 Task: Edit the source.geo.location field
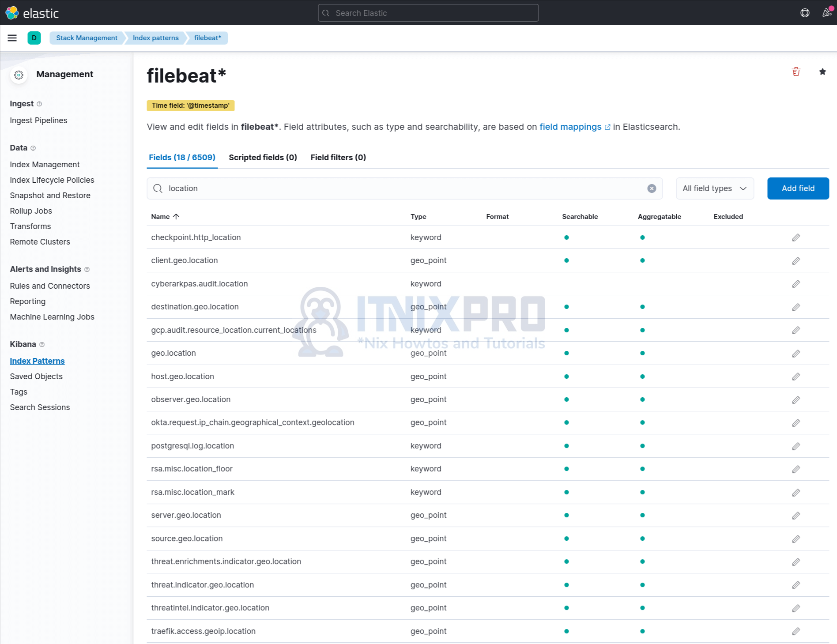click(796, 539)
